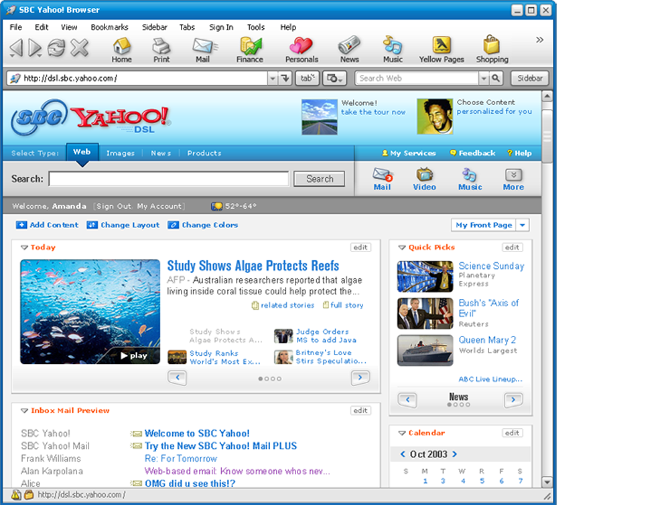Click the Print toolbar icon

point(162,50)
